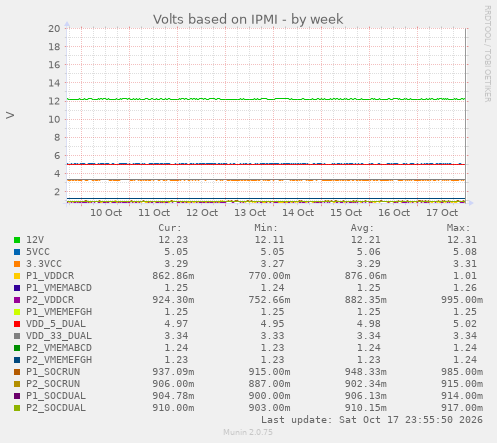Click the Min: column header
The width and height of the screenshot is (497, 443).
(266, 228)
